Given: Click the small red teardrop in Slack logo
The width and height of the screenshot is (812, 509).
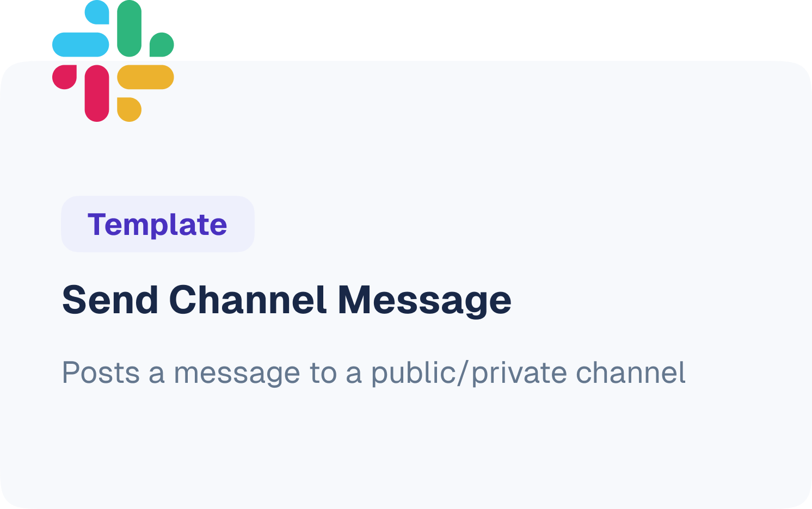Looking at the screenshot, I should click(x=64, y=77).
